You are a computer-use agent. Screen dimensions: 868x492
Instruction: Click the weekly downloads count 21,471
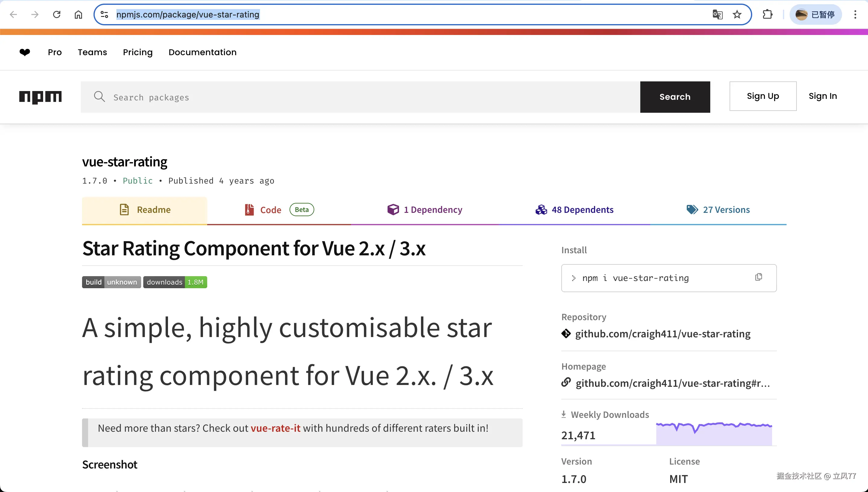pyautogui.click(x=578, y=435)
